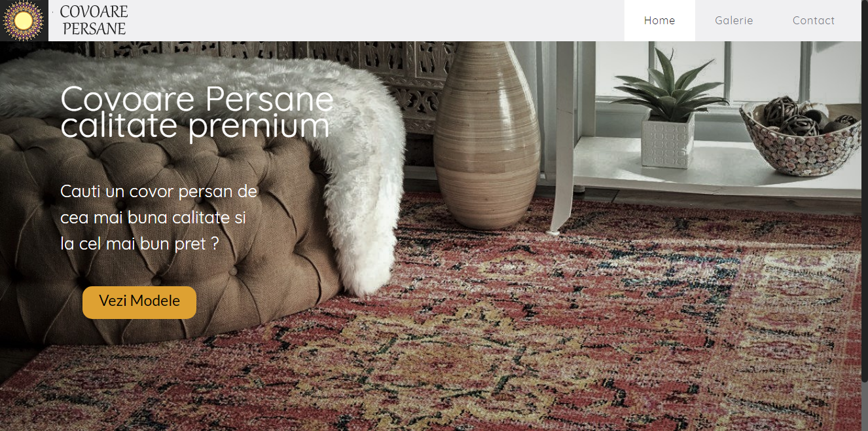Click the 'Covoare Persane calitate premium' headline
Screen dimensions: 868x431
pyautogui.click(x=196, y=112)
